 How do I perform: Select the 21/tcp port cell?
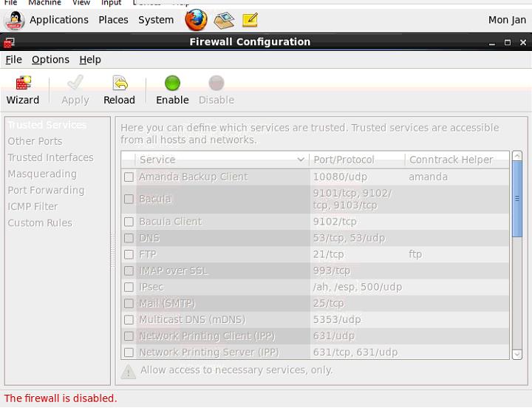point(328,254)
